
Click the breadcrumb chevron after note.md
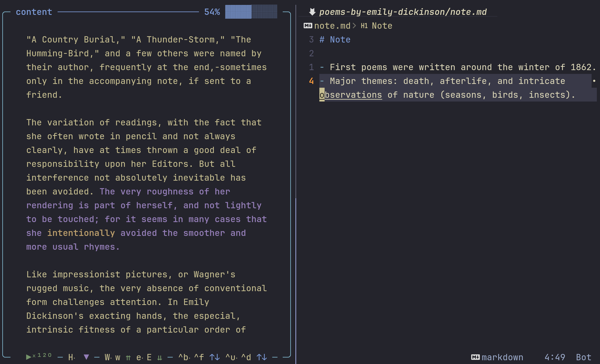[354, 26]
